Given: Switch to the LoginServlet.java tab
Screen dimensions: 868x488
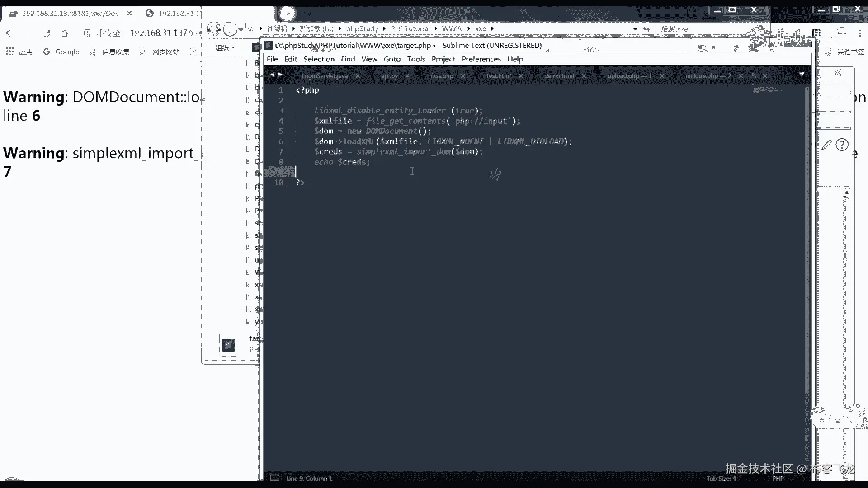Looking at the screenshot, I should coord(324,76).
